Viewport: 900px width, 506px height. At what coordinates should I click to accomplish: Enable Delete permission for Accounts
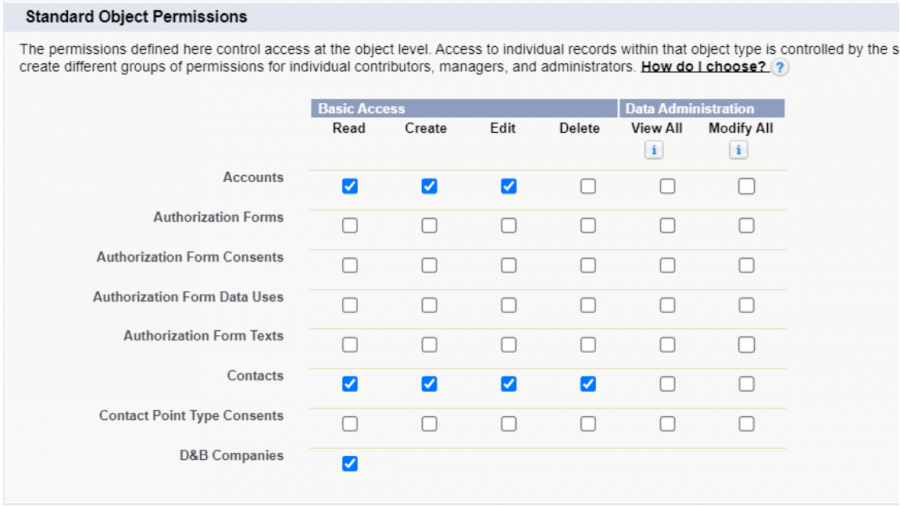click(x=588, y=186)
